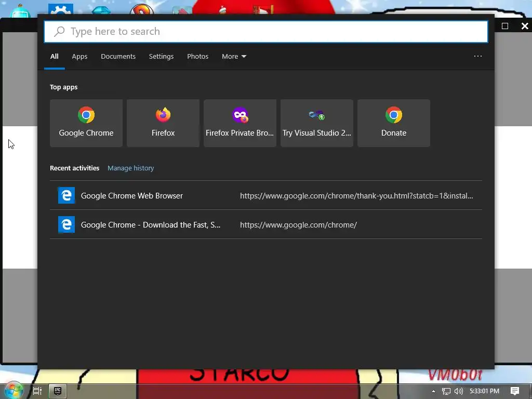Screen dimensions: 532x399
Task: Click the google.com/chrome/thank-you.html URL
Action: pyautogui.click(x=356, y=196)
